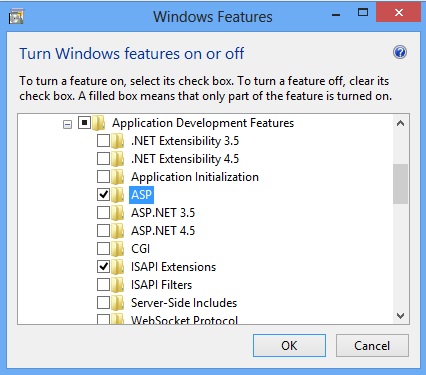426x375 pixels.
Task: Dismiss the dialog with Cancel
Action: [x=372, y=346]
